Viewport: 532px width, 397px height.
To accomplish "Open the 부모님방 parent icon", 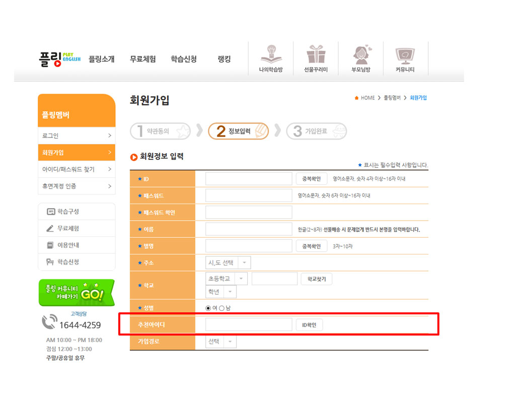I will [x=360, y=54].
